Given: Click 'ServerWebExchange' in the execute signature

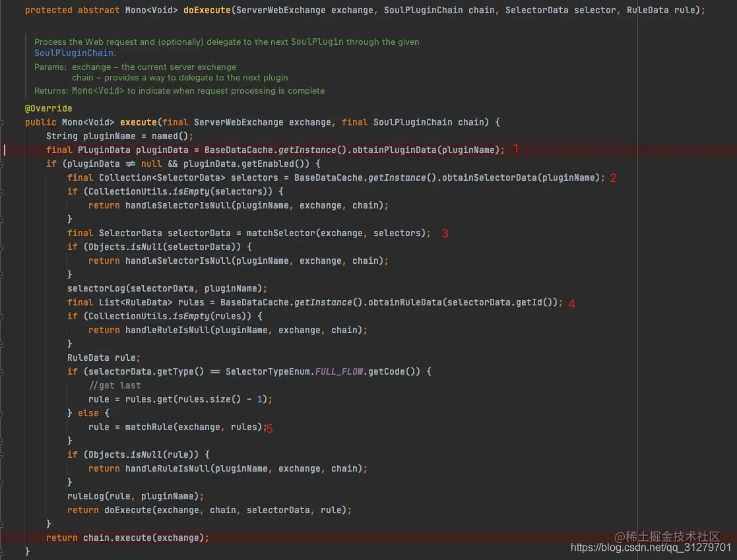Looking at the screenshot, I should pyautogui.click(x=238, y=123).
